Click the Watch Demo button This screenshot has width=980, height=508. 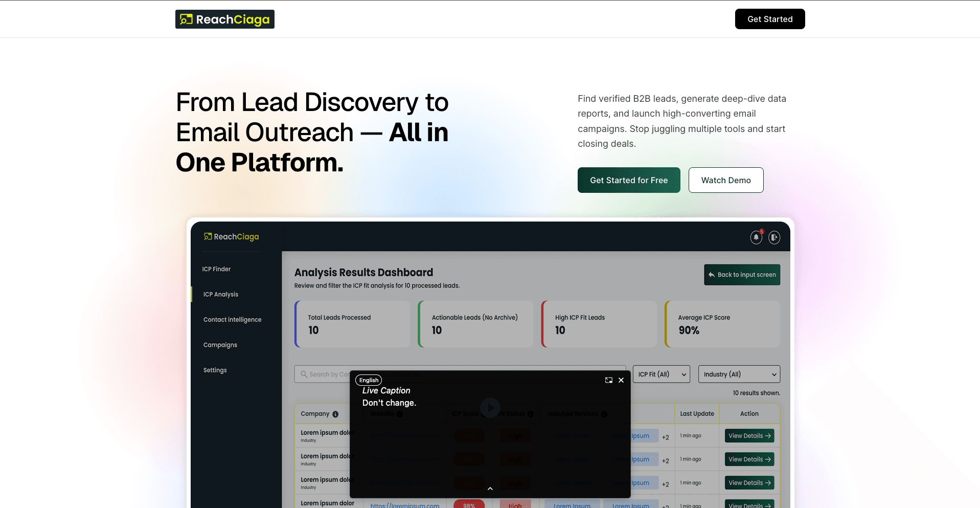[726, 180]
